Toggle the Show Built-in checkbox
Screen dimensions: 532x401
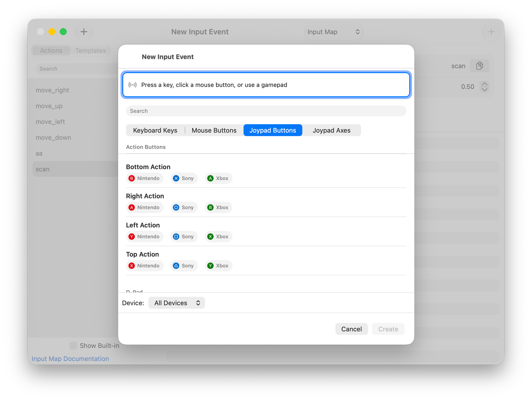tap(73, 345)
